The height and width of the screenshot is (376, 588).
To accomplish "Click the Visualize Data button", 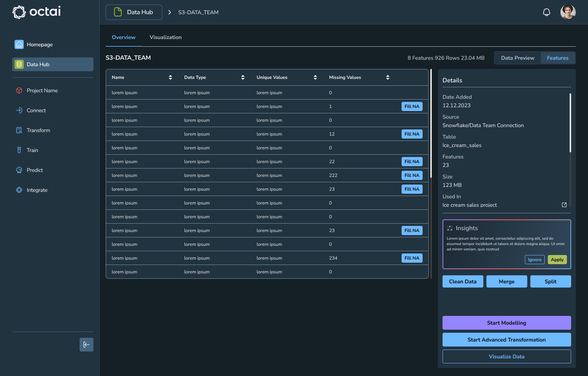I will tap(507, 356).
